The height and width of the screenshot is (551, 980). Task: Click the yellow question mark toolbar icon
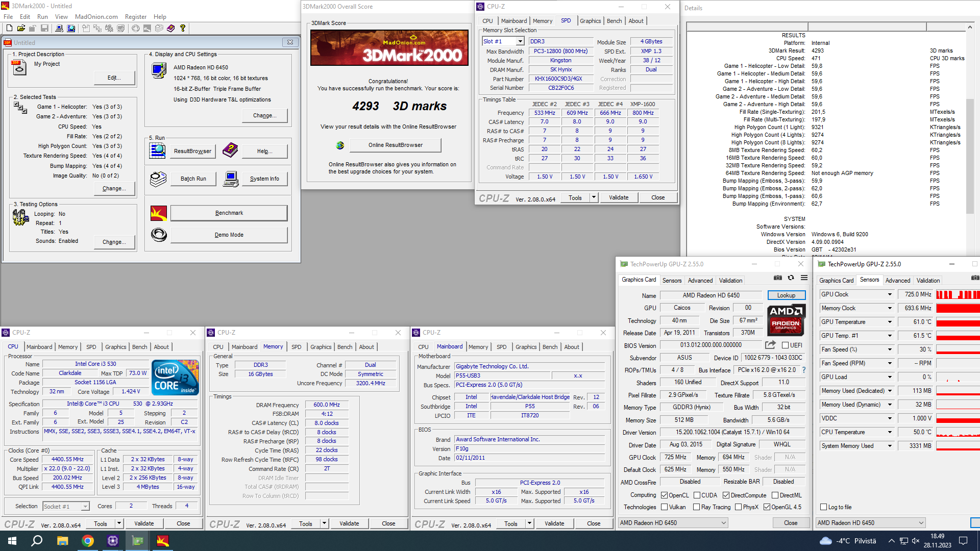coord(183,29)
